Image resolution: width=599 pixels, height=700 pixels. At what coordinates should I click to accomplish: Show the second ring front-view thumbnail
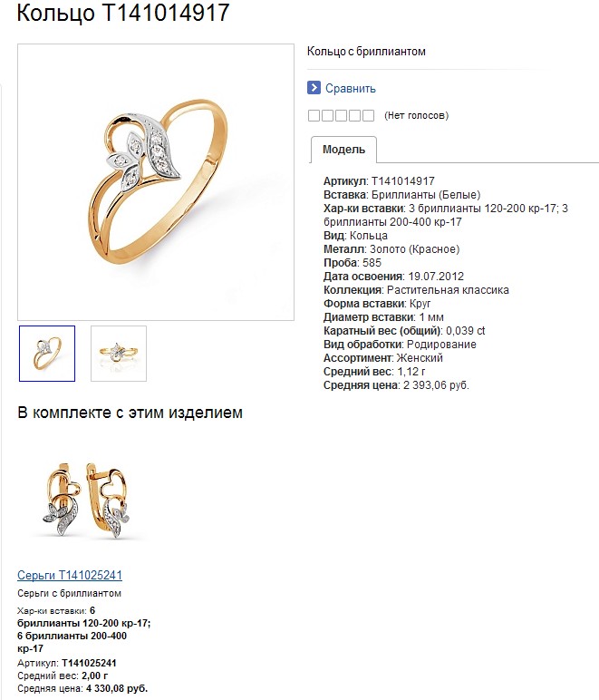coord(119,354)
